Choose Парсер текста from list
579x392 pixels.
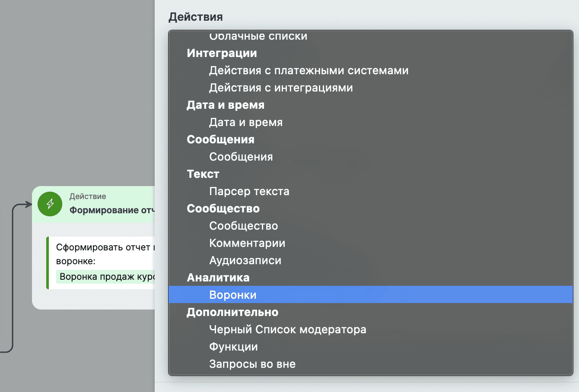[x=249, y=191]
